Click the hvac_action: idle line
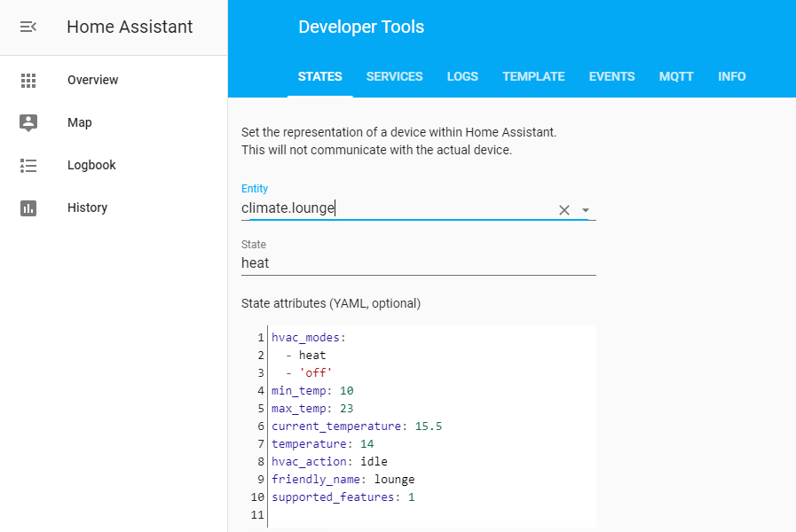 329,462
